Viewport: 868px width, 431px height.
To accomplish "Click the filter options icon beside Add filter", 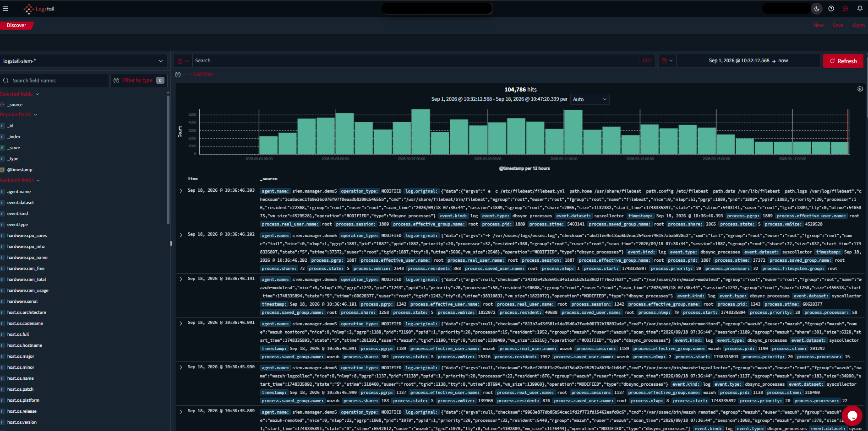I will click(178, 74).
